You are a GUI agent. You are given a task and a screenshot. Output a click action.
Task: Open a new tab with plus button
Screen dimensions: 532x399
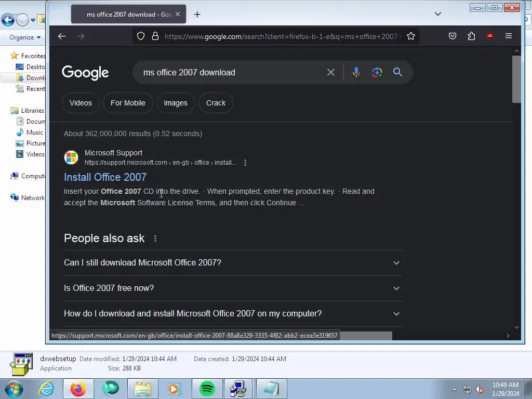pos(197,14)
